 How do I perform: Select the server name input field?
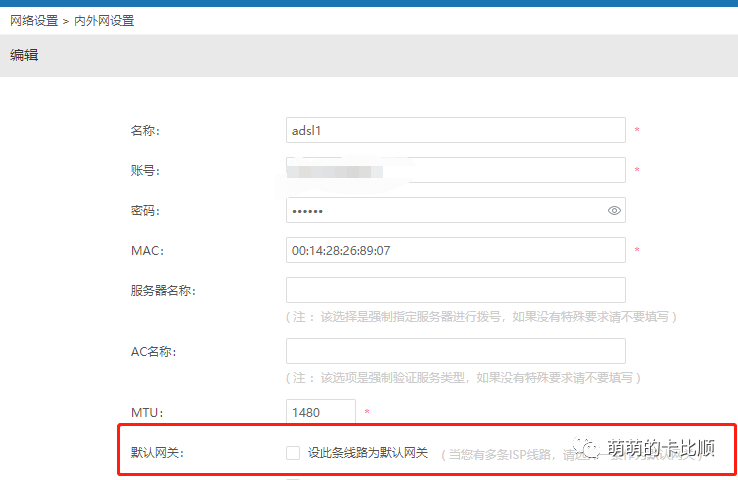pos(456,290)
